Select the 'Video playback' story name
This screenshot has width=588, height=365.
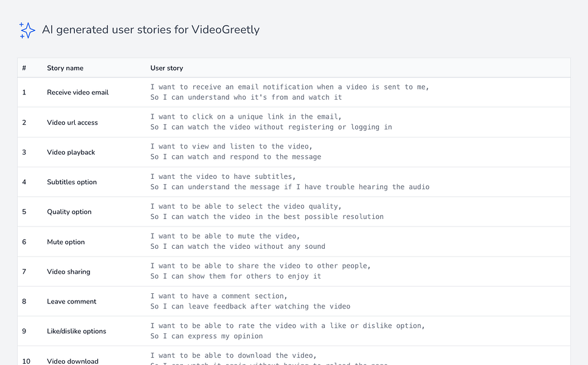(71, 152)
